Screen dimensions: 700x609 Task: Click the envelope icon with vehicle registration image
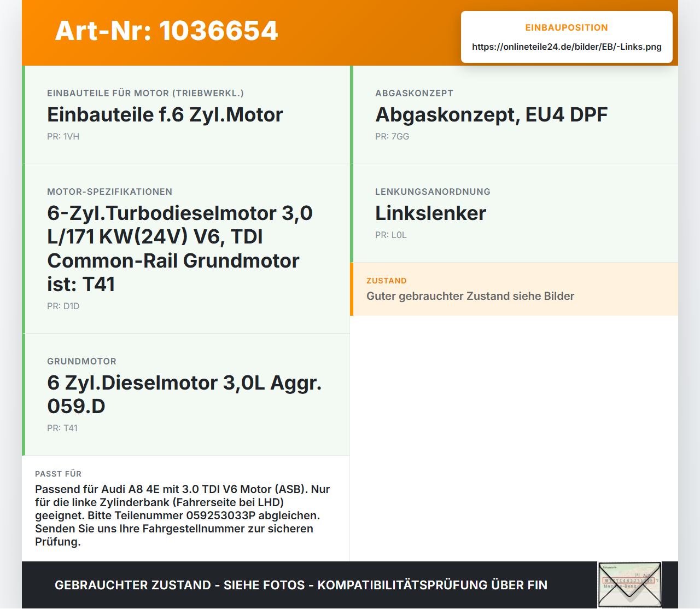tap(629, 585)
